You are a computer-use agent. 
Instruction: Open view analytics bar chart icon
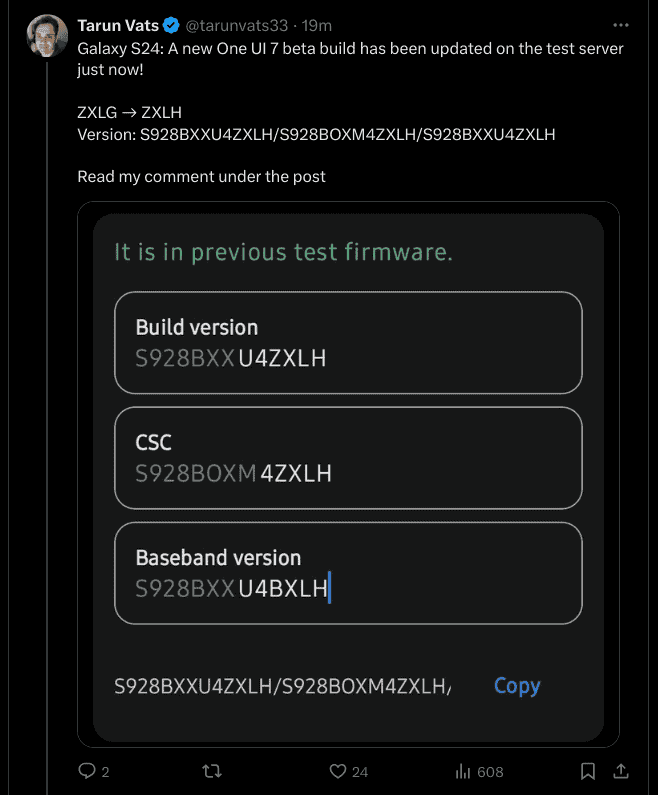(463, 771)
